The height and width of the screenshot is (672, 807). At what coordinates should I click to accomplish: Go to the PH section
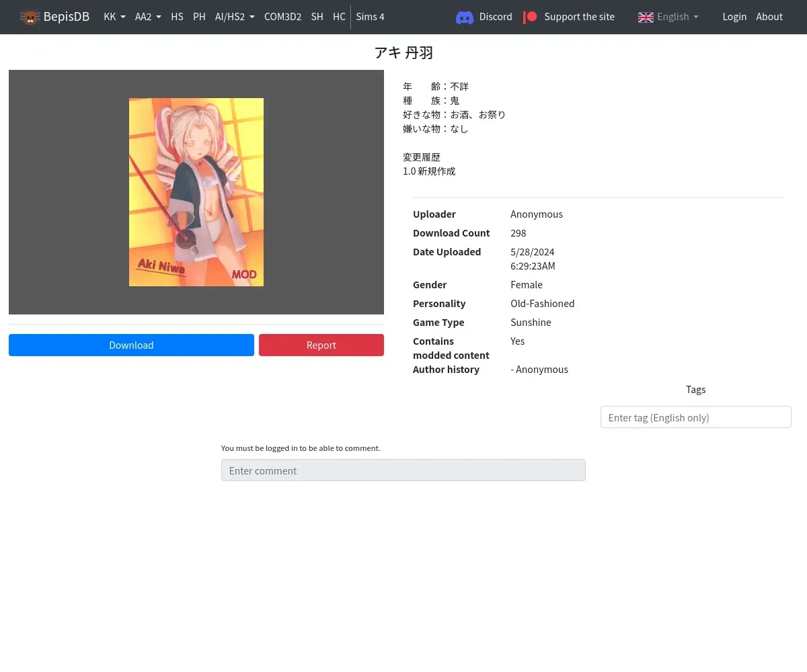[199, 17]
